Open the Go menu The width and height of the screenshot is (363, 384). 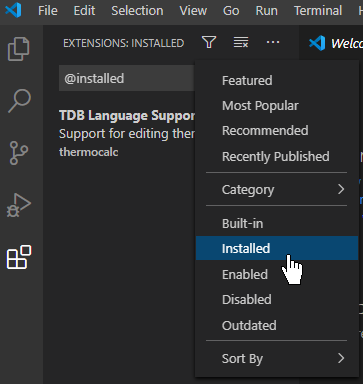[231, 11]
